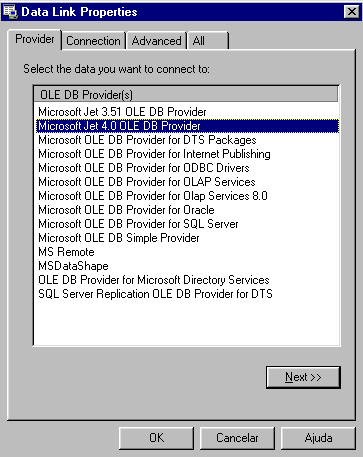Screen dimensions: 363x457
Task: Open the Advanced tab
Action: pos(156,41)
